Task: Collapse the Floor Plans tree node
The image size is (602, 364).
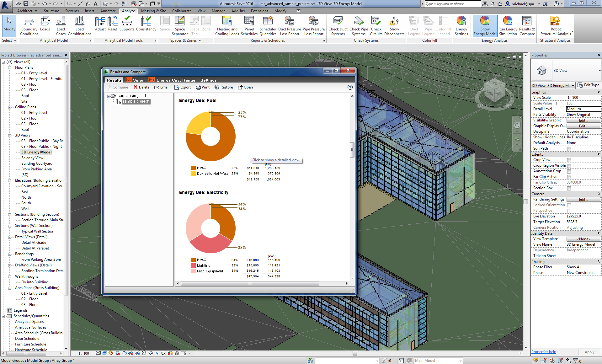Action: 10,67
